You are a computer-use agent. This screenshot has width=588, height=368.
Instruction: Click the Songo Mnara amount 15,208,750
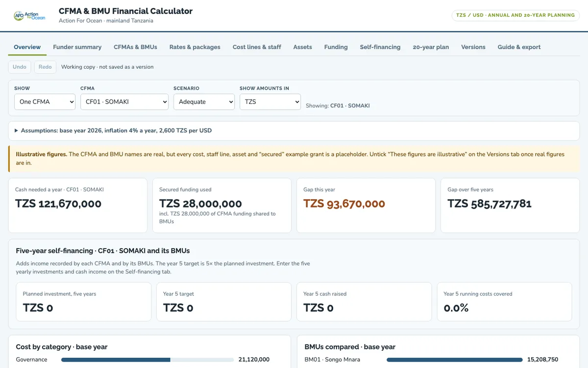(x=542, y=360)
